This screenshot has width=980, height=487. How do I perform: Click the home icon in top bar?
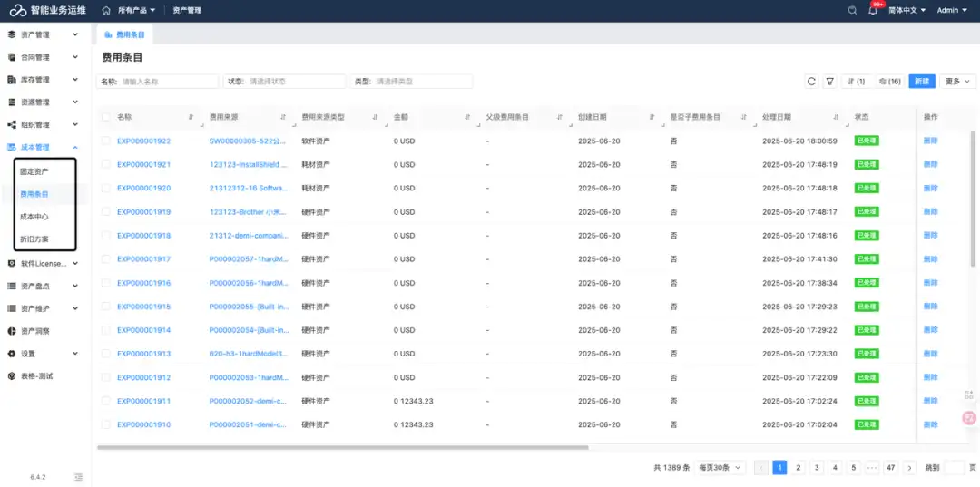106,11
